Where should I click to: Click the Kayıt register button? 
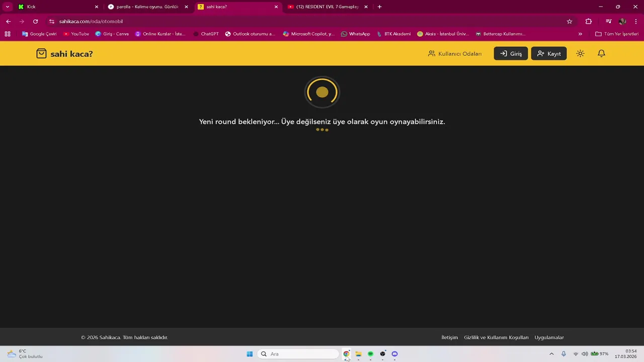click(549, 54)
